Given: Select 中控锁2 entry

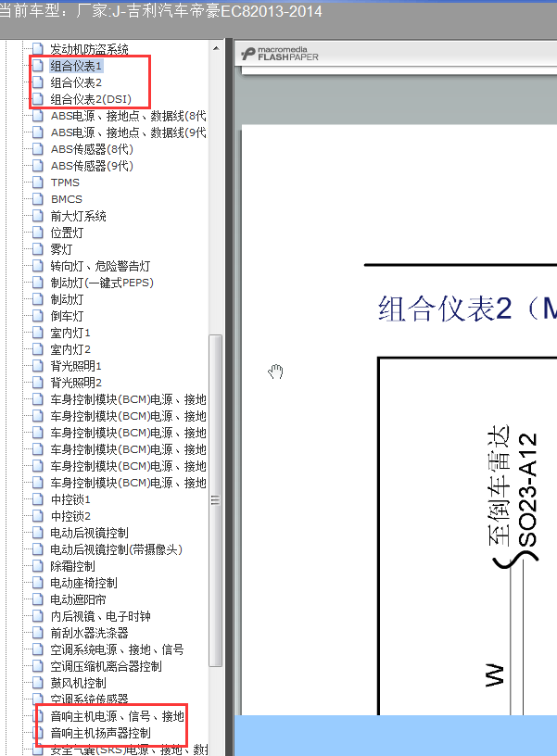Looking at the screenshot, I should [70, 516].
